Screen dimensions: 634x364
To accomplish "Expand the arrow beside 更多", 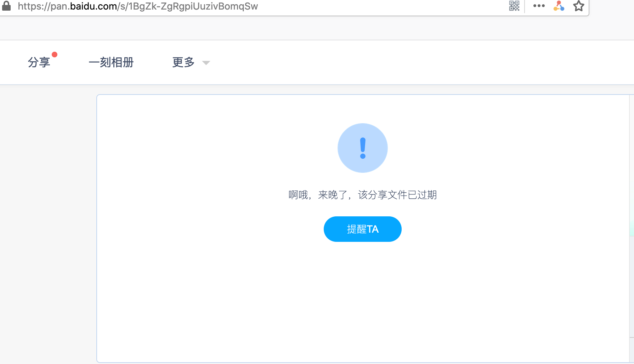I will [x=206, y=63].
